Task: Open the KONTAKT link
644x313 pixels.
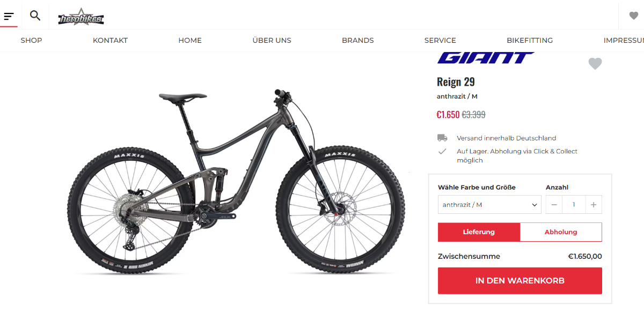Action: tap(110, 40)
